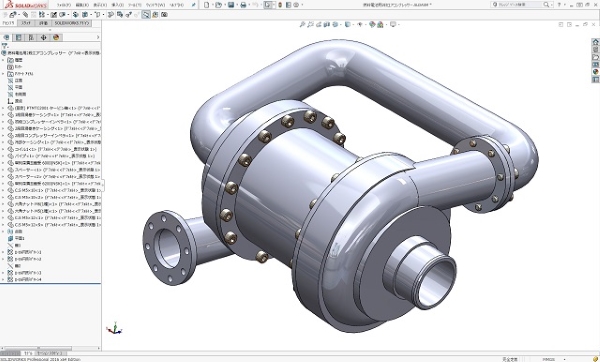
Task: Click the Home icon in task pane
Action: (595, 42)
